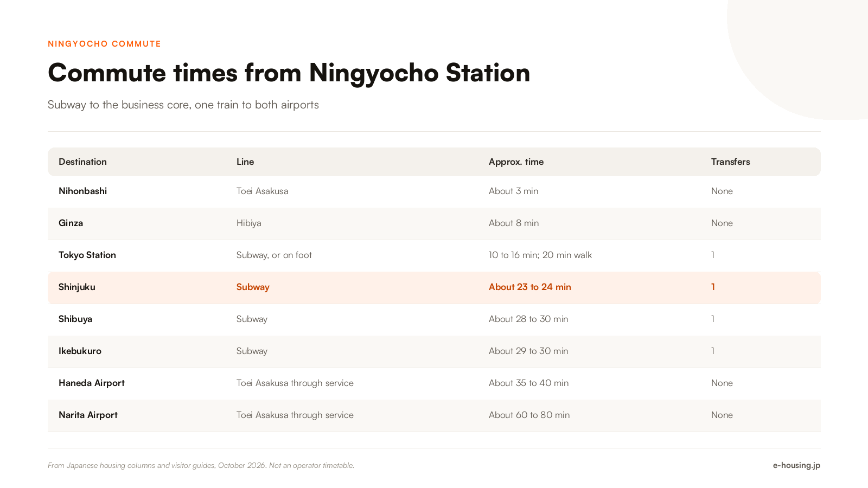Click 'About 60 to 80 min' time
The height and width of the screenshot is (488, 868).
tap(529, 415)
